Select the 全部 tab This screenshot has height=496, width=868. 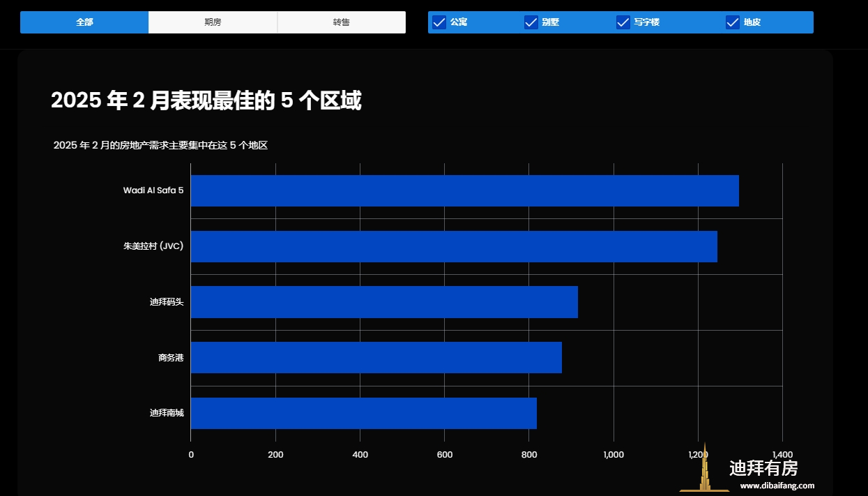[x=84, y=22]
